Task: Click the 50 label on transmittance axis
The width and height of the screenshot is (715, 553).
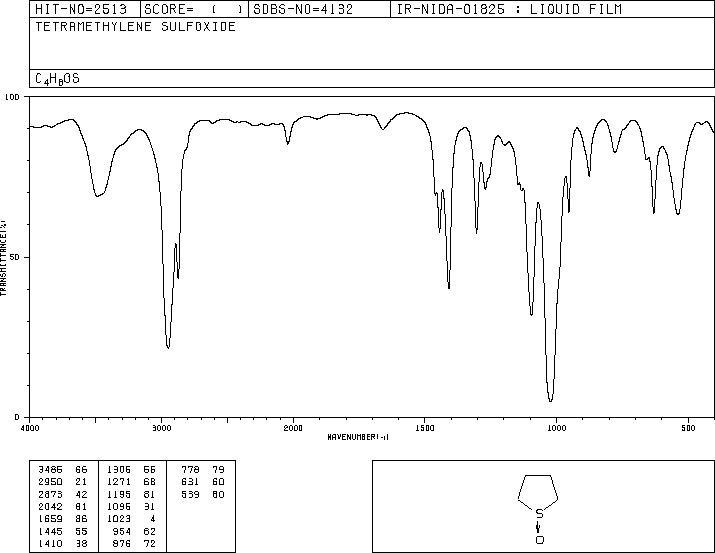Action: pos(15,257)
